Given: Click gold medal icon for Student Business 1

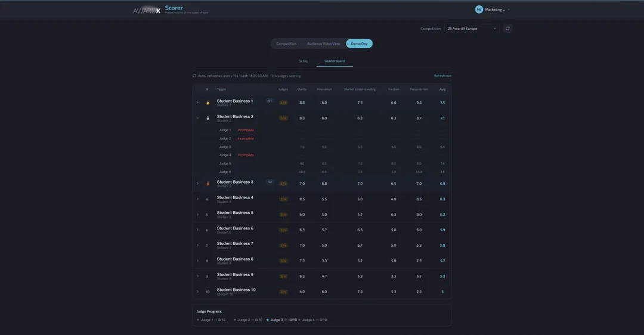Looking at the screenshot, I should tap(208, 103).
